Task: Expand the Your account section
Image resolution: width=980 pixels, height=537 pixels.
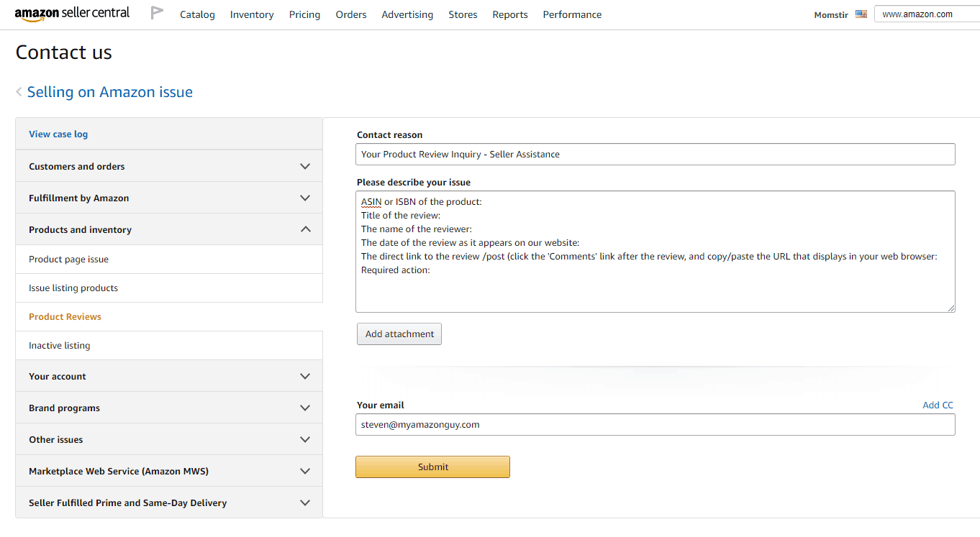Action: pos(169,376)
